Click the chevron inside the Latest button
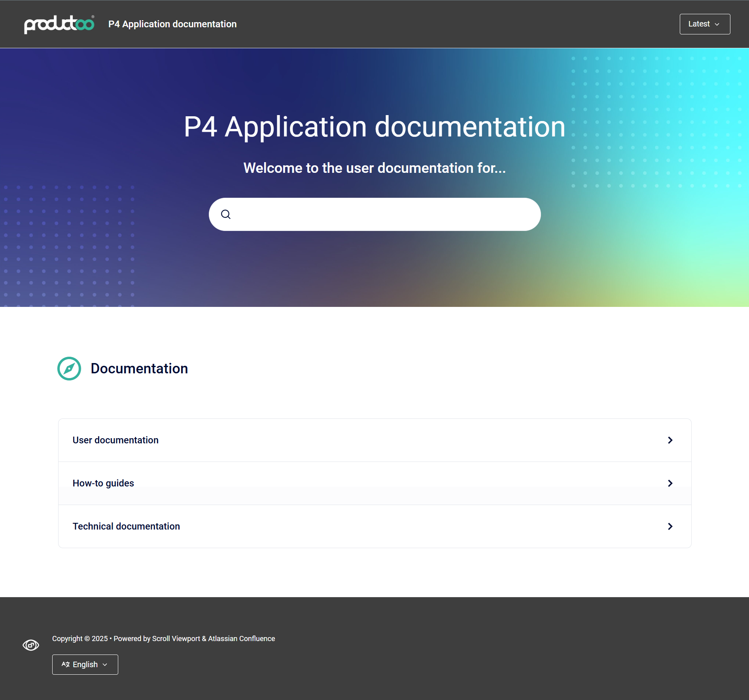This screenshot has height=700, width=749. pos(717,25)
